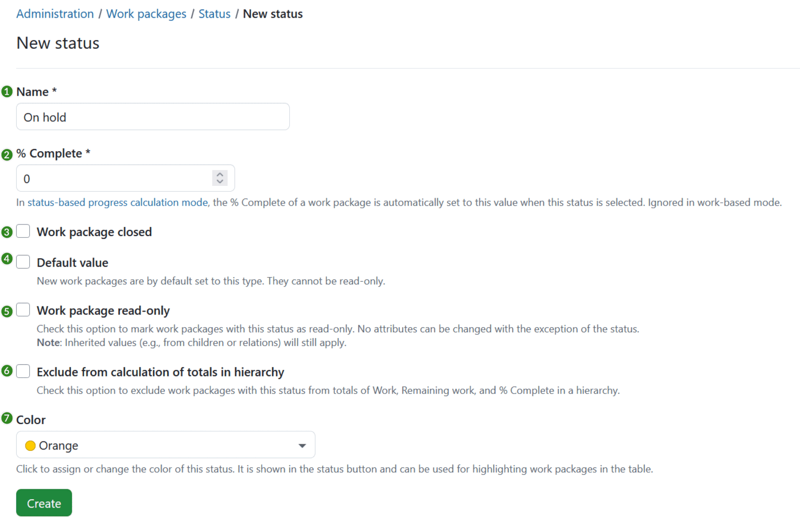Viewport: 800px width, 532px height.
Task: Navigate to Work packages via breadcrumb
Action: click(x=146, y=14)
